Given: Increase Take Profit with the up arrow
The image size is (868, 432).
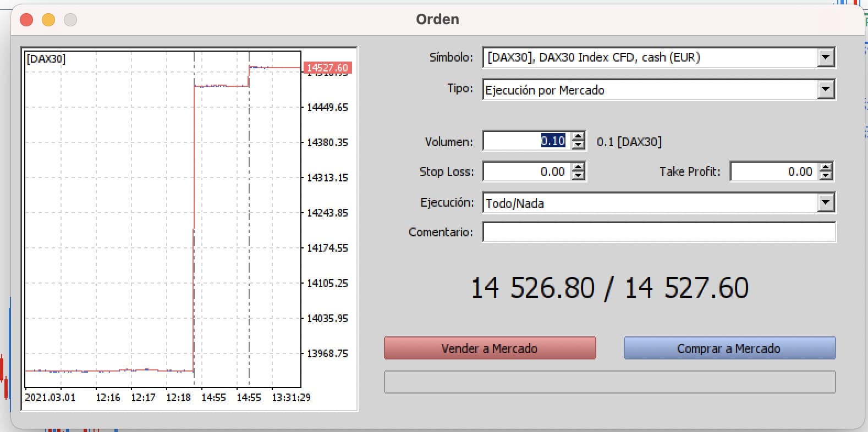Looking at the screenshot, I should tap(826, 167).
